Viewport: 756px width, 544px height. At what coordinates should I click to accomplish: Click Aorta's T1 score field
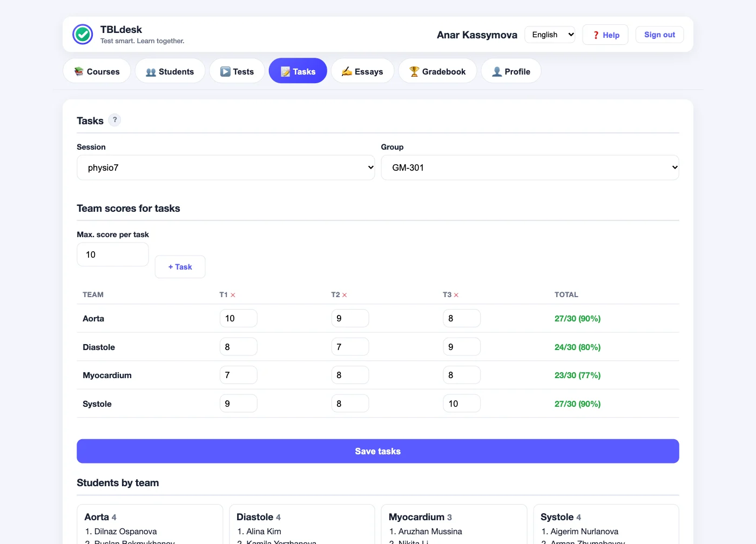click(x=239, y=318)
